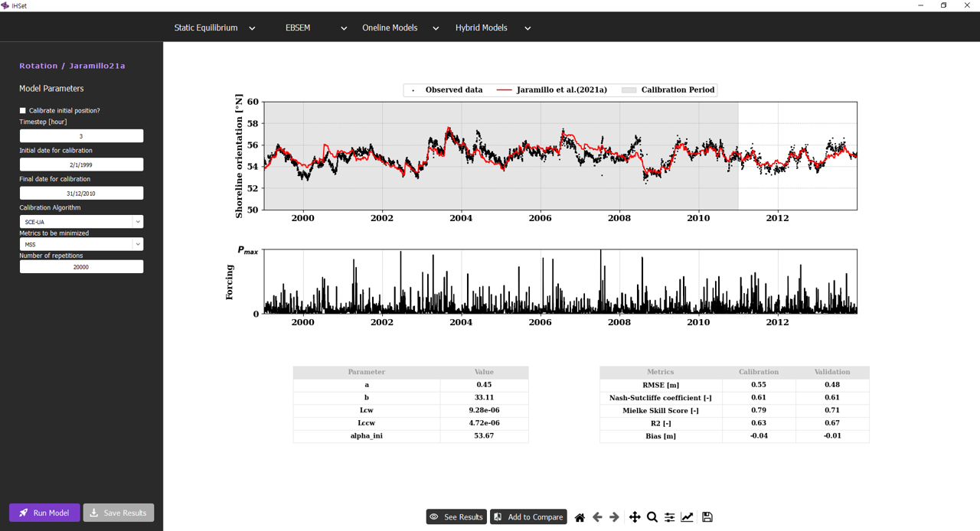This screenshot has width=980, height=531.
Task: Save the figure with floppy disk icon
Action: click(x=707, y=517)
